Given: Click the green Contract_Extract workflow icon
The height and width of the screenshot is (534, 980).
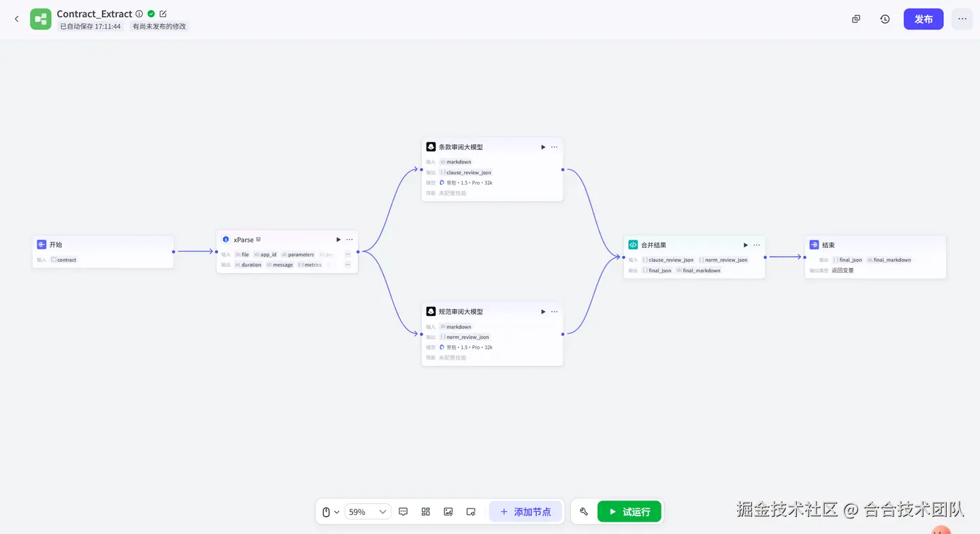Looking at the screenshot, I should [x=41, y=19].
